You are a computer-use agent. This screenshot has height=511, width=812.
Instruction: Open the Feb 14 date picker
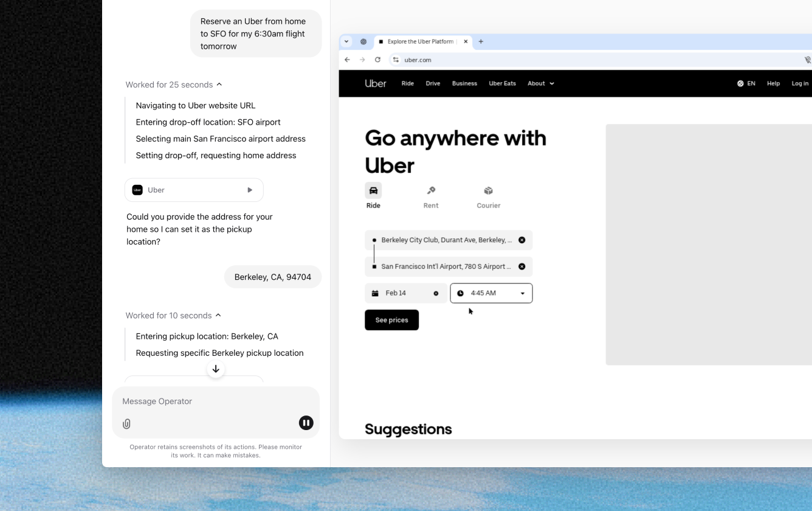pos(406,293)
